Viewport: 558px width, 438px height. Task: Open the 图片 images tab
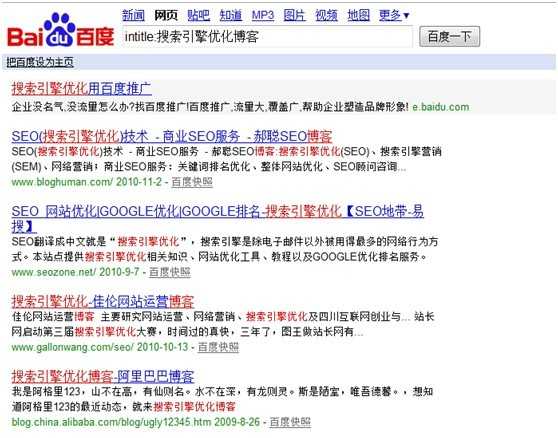pyautogui.click(x=294, y=15)
